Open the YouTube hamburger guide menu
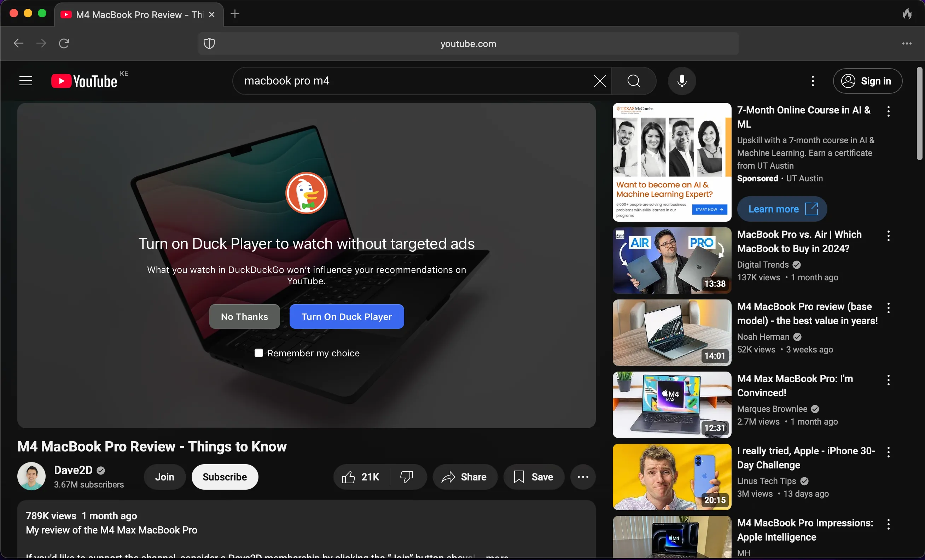The height and width of the screenshot is (560, 925). pos(26,81)
